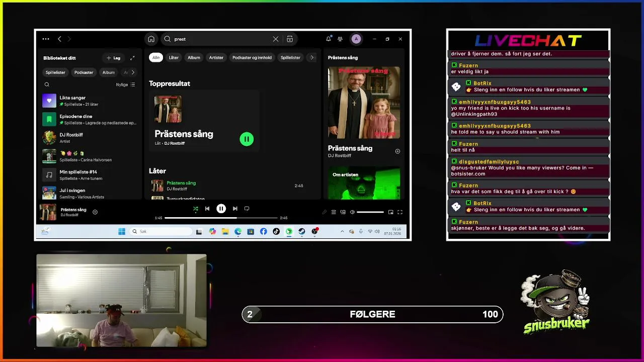The image size is (644, 362).
Task: Select the Album filter in the library
Action: pyautogui.click(x=109, y=72)
